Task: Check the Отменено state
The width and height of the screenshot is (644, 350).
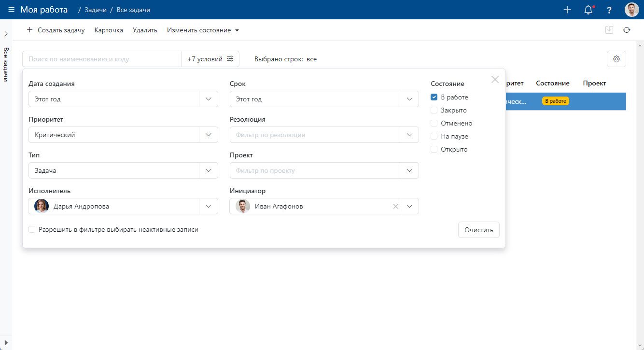Action: pyautogui.click(x=434, y=123)
